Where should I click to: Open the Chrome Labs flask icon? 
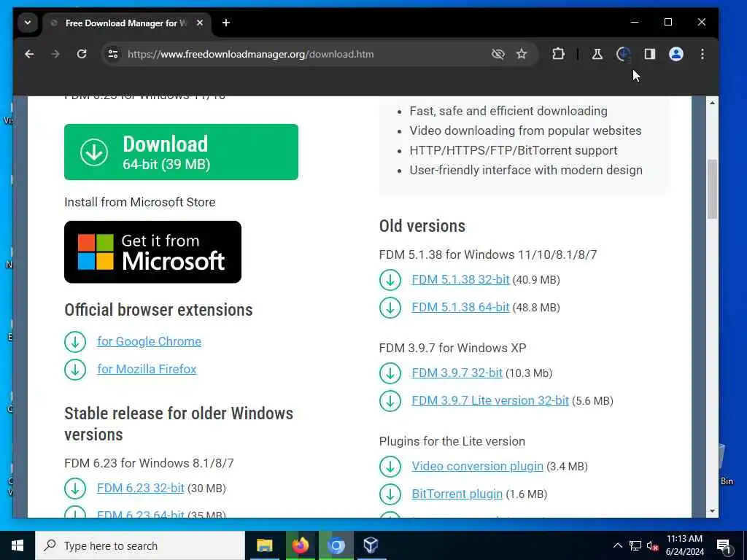[597, 54]
